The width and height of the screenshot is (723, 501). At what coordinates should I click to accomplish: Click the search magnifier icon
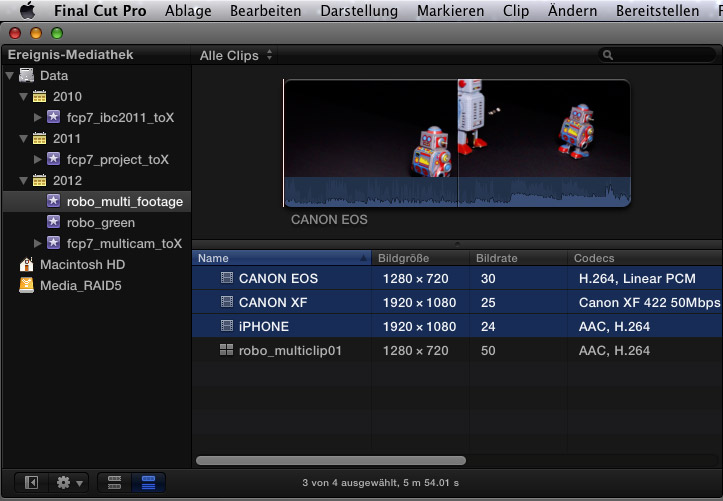608,56
